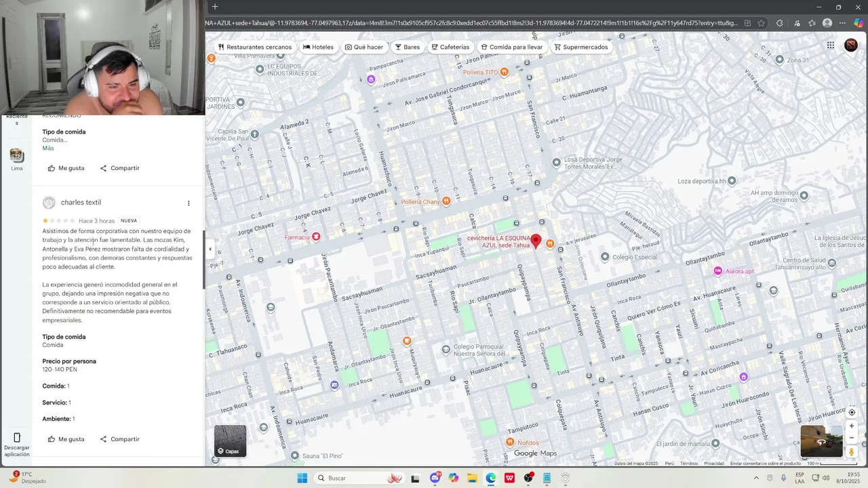Click the Privacidad footer link
The image size is (868, 488).
[x=714, y=464]
